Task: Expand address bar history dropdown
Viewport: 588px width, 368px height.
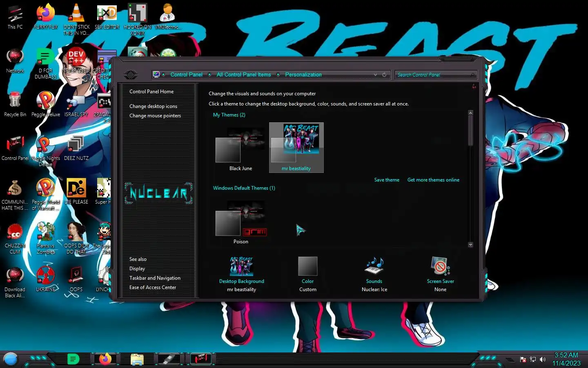Action: (375, 75)
